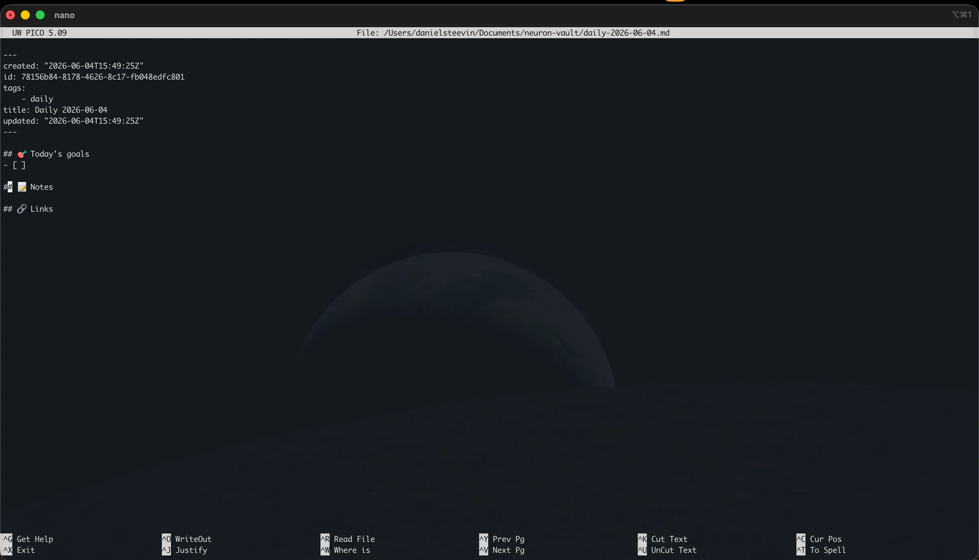
Task: Click the "nano" window title
Action: (65, 16)
